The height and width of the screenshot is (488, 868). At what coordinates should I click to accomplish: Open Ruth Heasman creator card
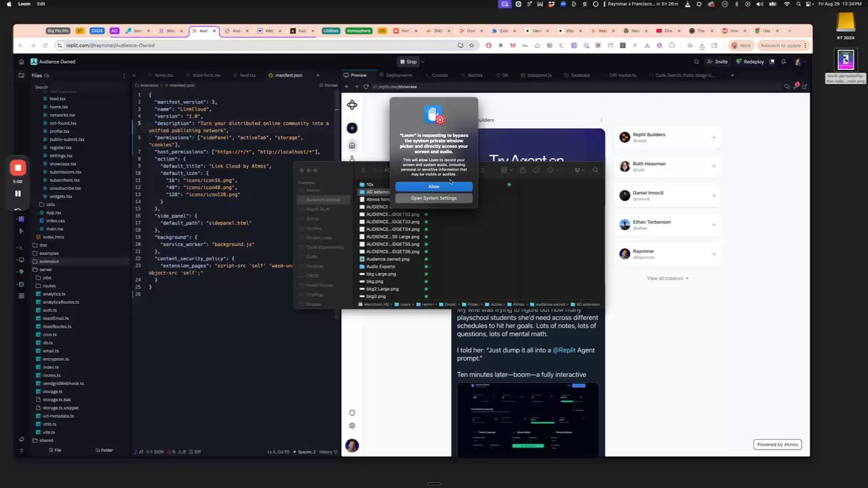668,166
